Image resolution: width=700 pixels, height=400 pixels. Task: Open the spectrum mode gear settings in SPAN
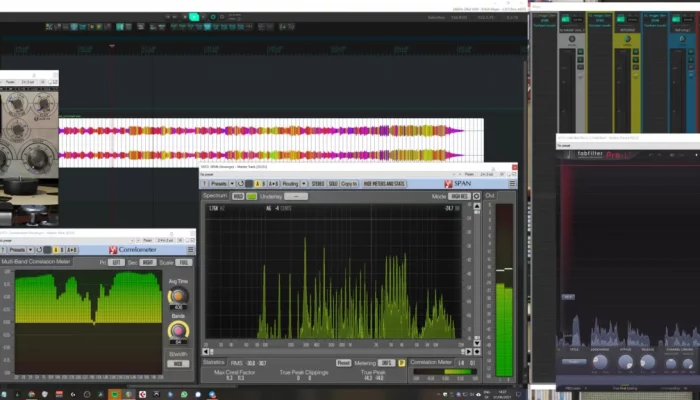[x=476, y=196]
